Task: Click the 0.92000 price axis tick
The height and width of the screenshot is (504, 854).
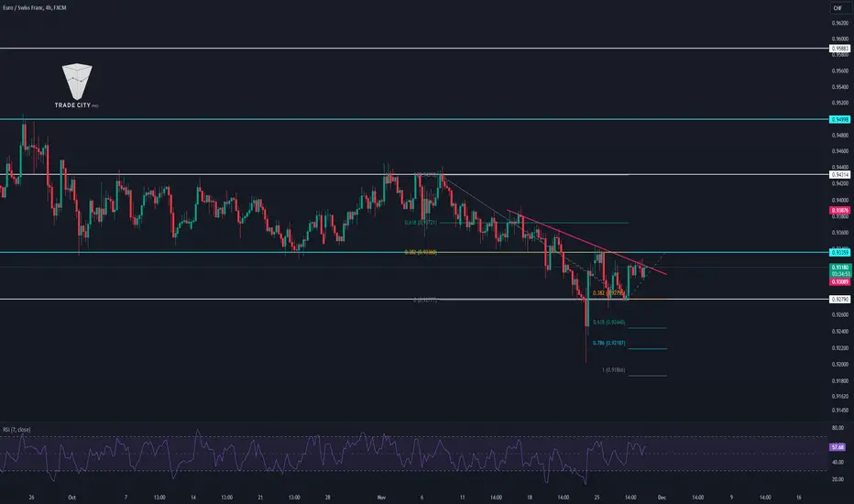Action: coord(840,364)
